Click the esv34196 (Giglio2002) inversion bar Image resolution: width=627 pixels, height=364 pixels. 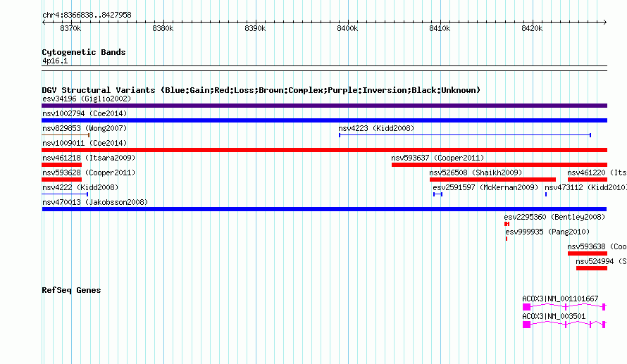coord(324,106)
